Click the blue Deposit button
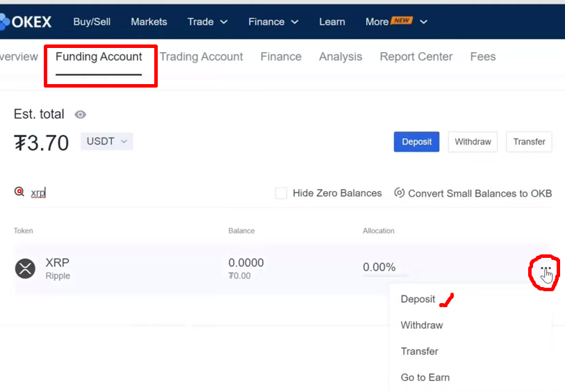This screenshot has width=565, height=392. 416,142
